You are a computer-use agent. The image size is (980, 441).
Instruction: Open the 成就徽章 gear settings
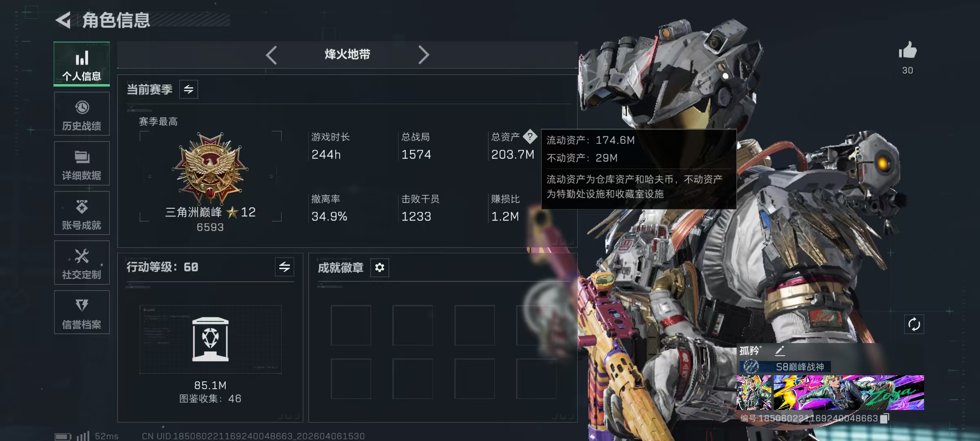[380, 267]
